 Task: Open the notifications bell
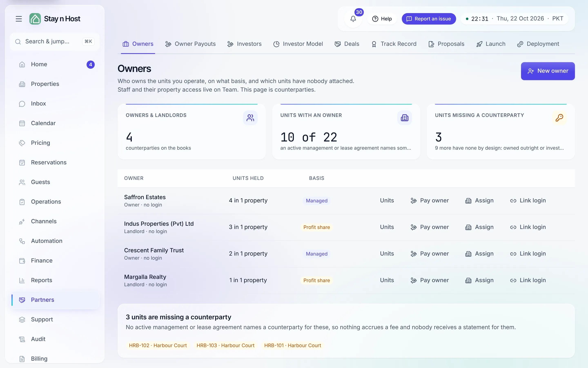tap(353, 19)
